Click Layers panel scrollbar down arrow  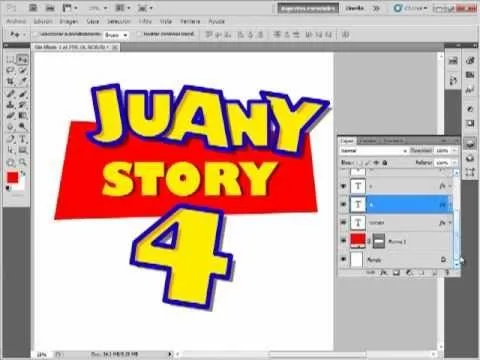point(456,264)
